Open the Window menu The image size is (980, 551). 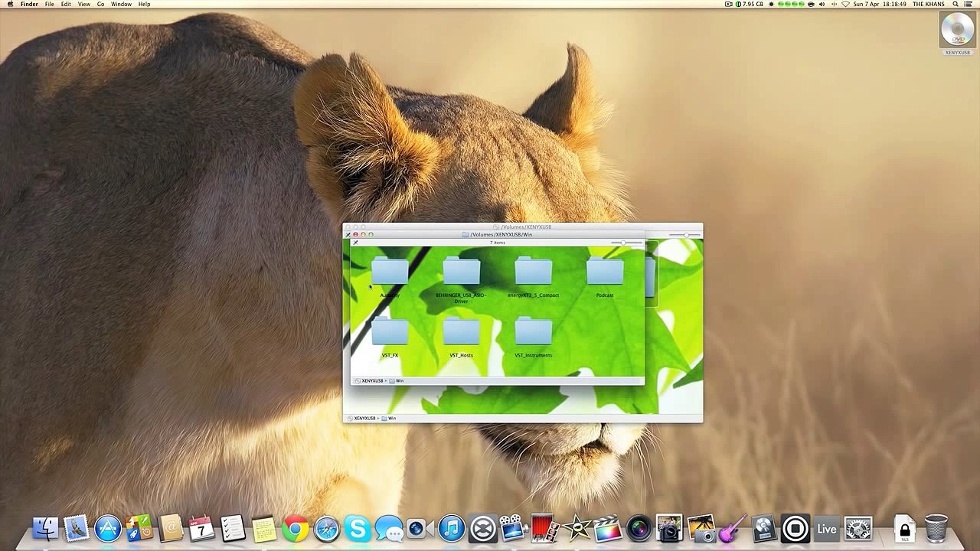coord(121,4)
